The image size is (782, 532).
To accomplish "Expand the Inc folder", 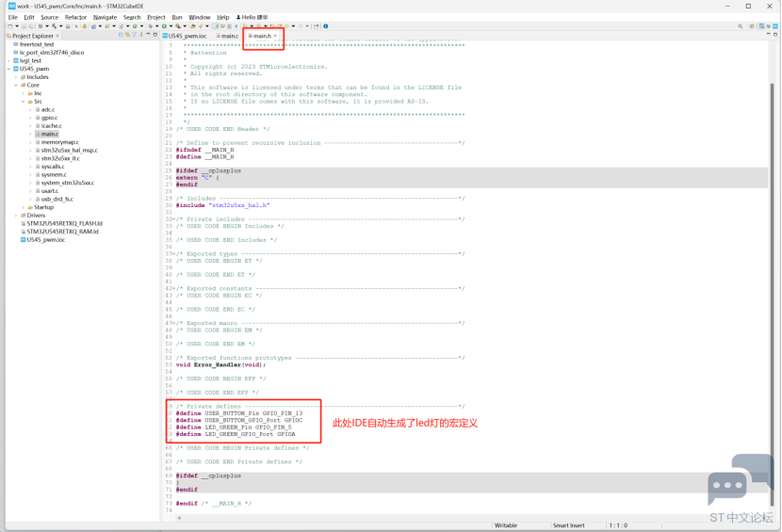I will pos(23,93).
